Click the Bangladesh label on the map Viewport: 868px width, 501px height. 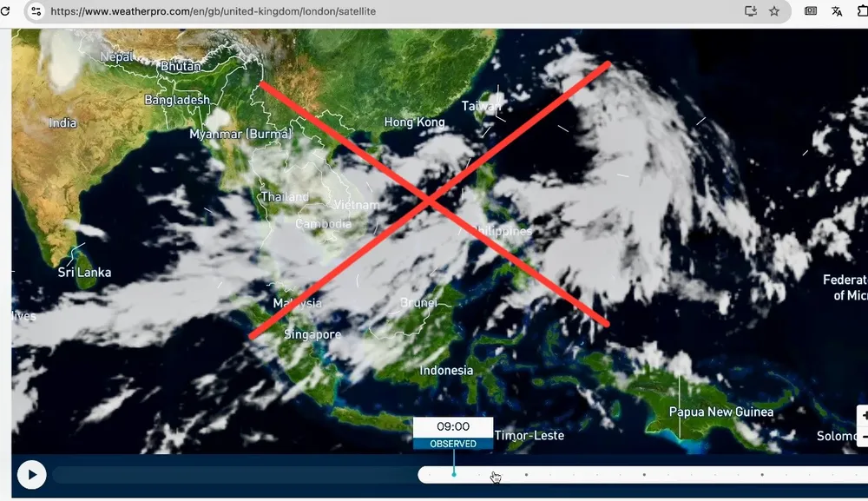[177, 100]
